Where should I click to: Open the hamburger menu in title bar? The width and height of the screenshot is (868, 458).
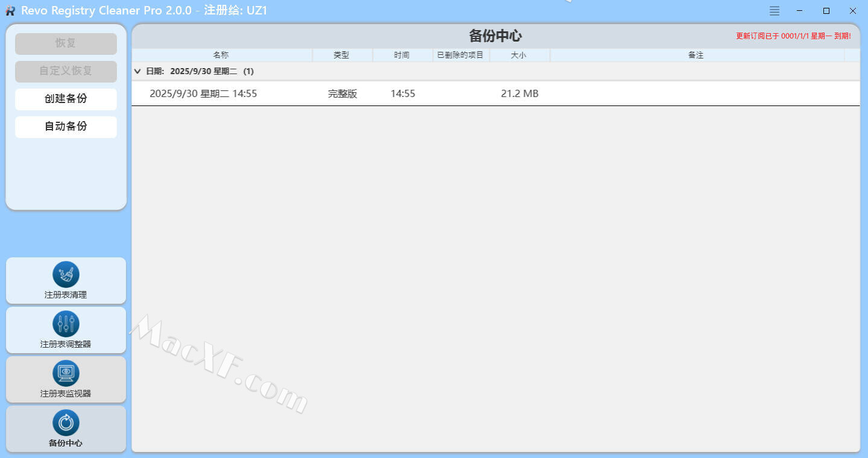(x=775, y=11)
